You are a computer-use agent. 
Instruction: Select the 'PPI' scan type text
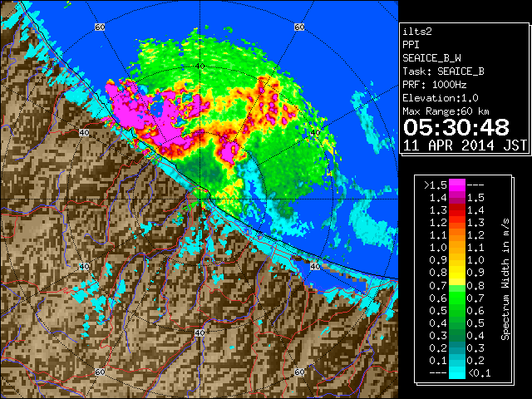[411, 45]
